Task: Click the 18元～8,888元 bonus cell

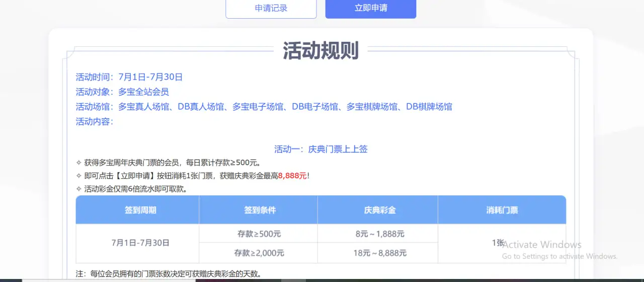Action: 379,253
